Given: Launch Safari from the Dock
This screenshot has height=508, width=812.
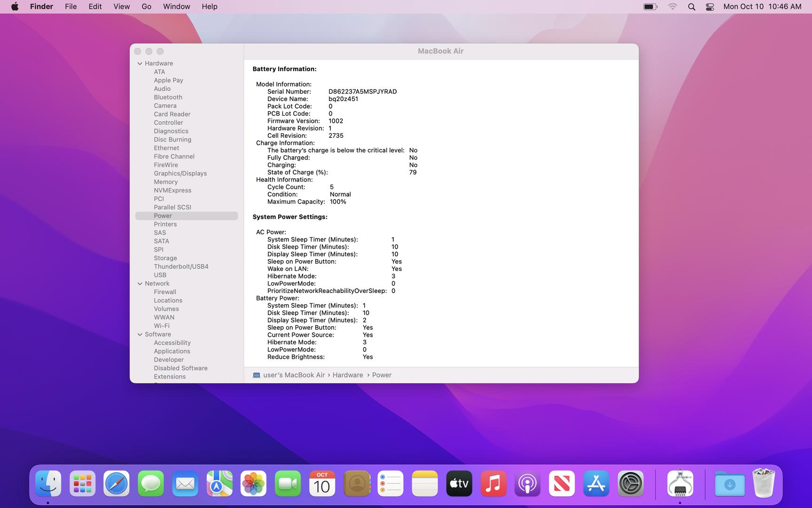Looking at the screenshot, I should [117, 483].
